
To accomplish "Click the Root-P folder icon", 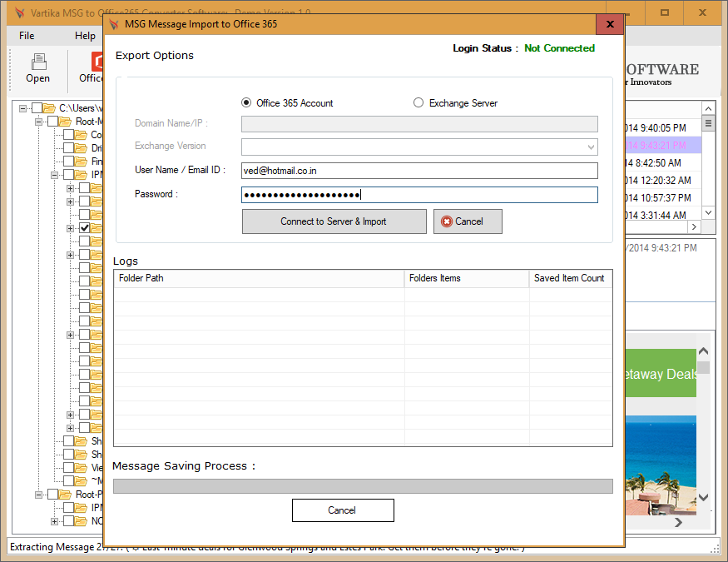I will tap(65, 495).
